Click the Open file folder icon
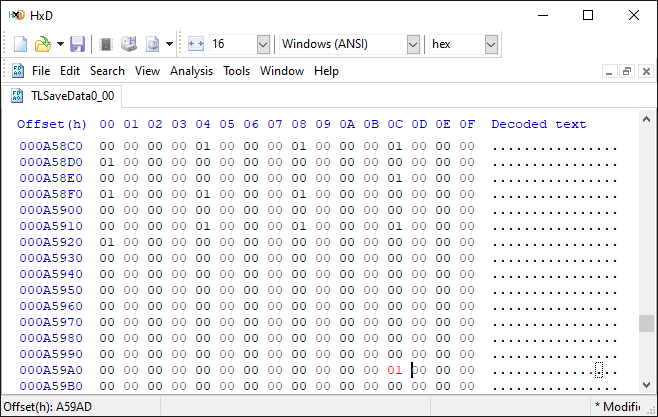This screenshot has height=417, width=658. [x=42, y=44]
